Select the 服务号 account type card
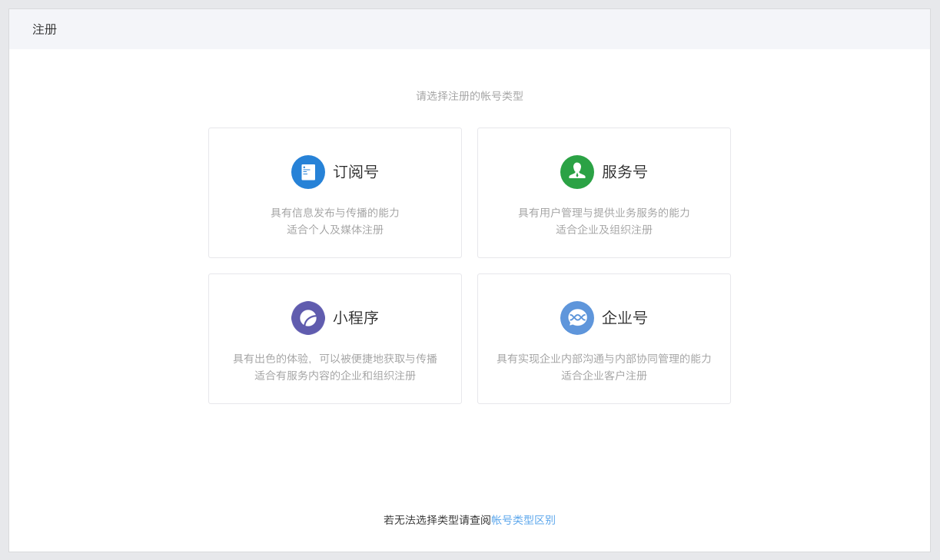Screen dimensions: 940x560 coord(603,192)
